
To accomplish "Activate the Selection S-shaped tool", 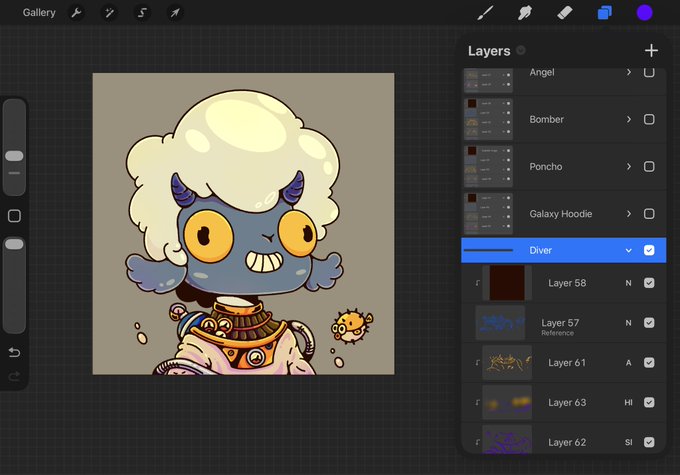I will (142, 13).
